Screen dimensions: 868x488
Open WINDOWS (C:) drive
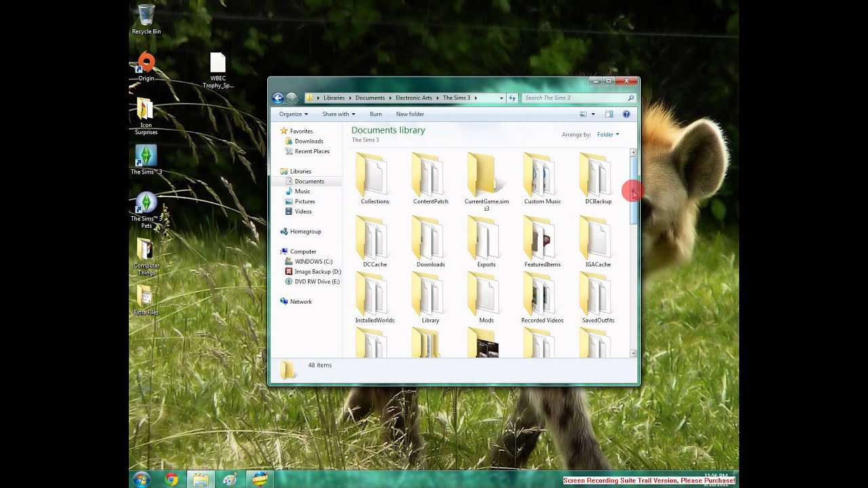313,261
